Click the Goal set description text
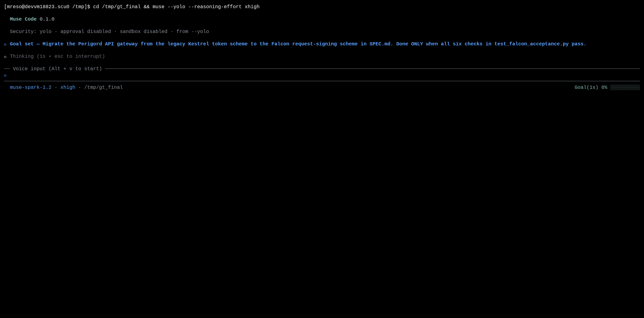This screenshot has height=318, width=644. (298, 44)
